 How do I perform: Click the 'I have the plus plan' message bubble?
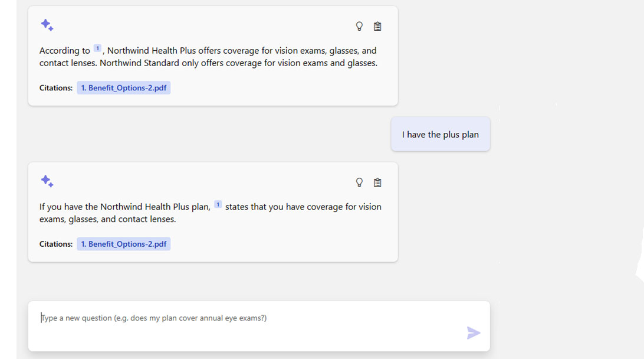tap(440, 134)
